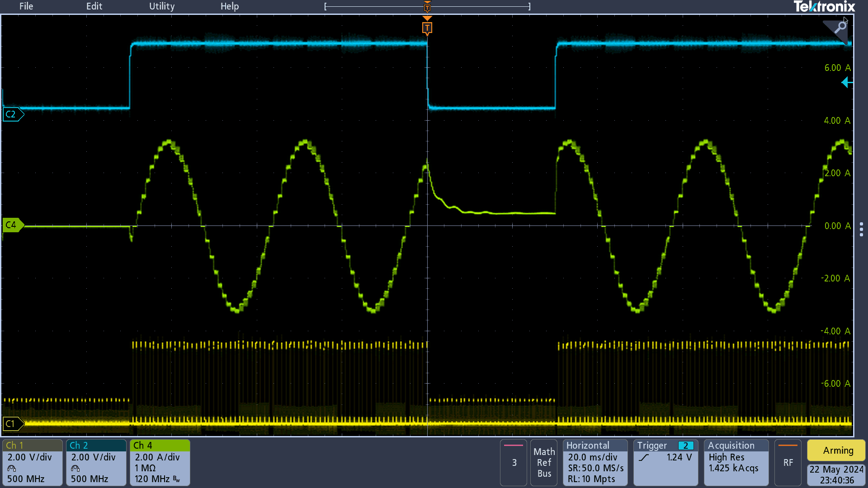Open the File menu
Viewport: 868px width, 488px height.
tap(26, 6)
